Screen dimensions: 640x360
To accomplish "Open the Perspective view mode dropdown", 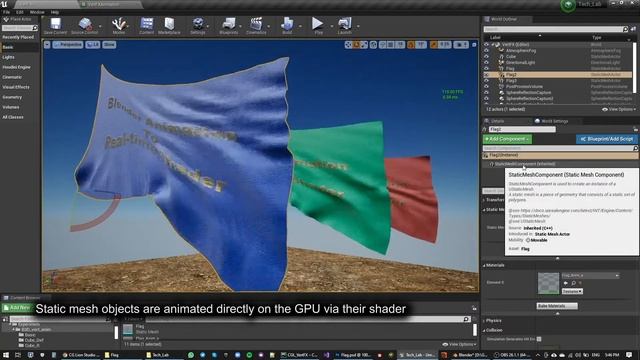I will tap(68, 44).
